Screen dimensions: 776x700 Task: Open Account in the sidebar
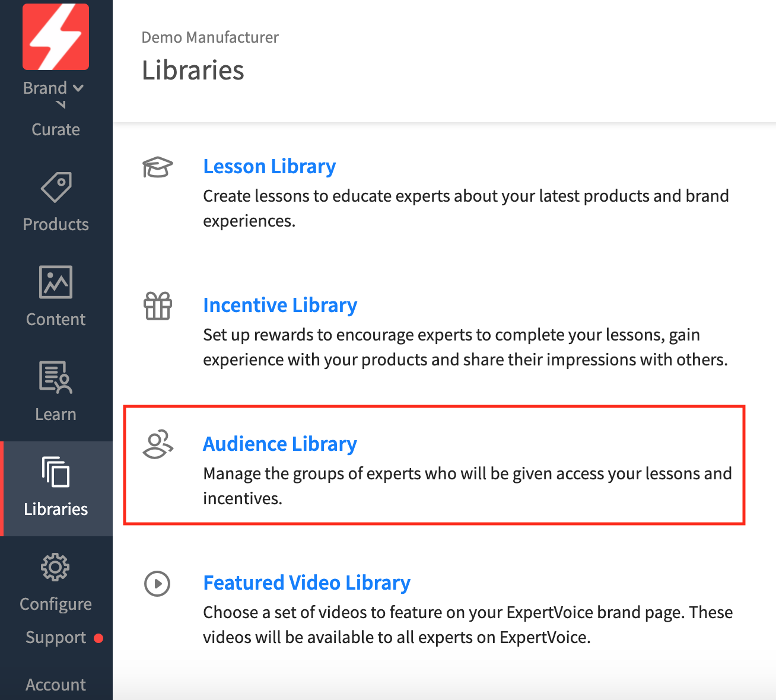pyautogui.click(x=56, y=685)
